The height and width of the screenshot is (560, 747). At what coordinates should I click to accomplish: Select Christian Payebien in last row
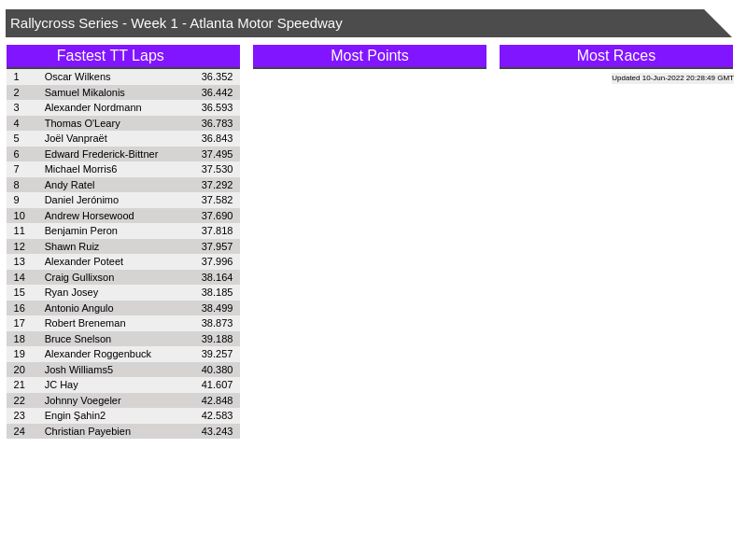[x=88, y=431]
